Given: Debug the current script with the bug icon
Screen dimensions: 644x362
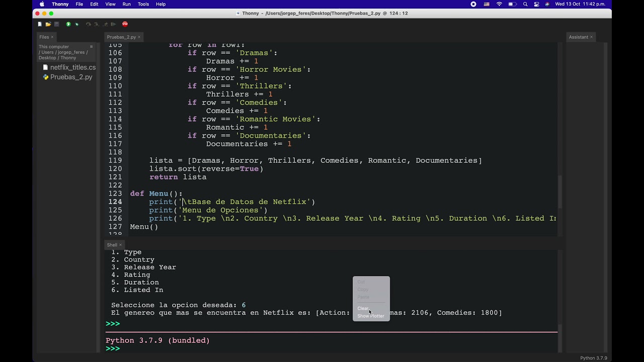Looking at the screenshot, I should coord(77,24).
